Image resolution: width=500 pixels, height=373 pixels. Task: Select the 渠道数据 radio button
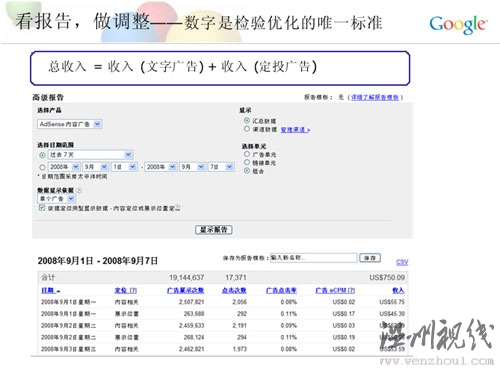click(x=247, y=129)
